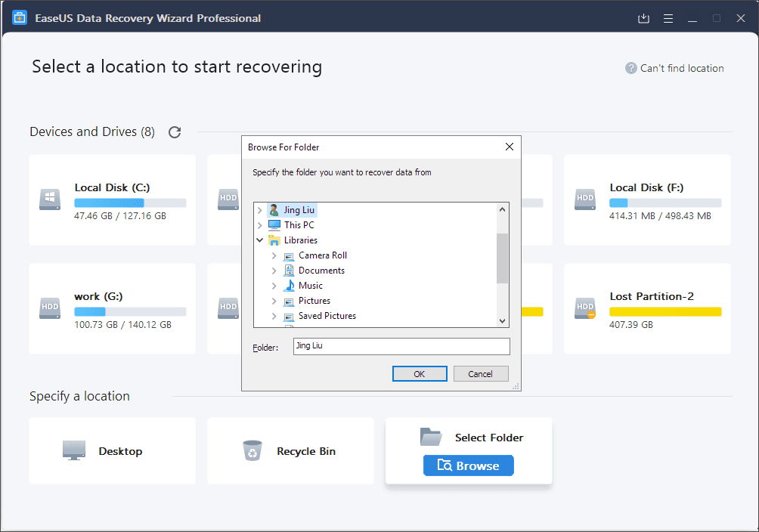The image size is (759, 532).
Task: Click the "47.46 GB / 127.16 GB" text
Action: [x=120, y=216]
